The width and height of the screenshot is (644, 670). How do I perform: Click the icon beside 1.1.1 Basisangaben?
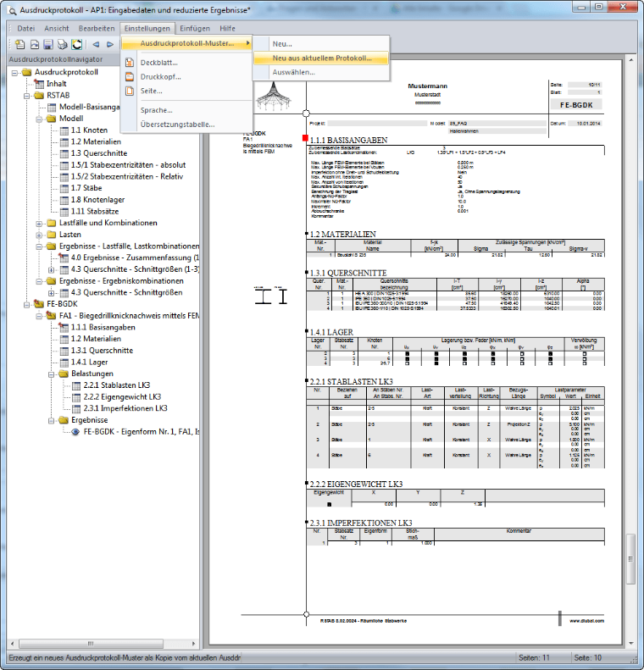click(x=64, y=327)
